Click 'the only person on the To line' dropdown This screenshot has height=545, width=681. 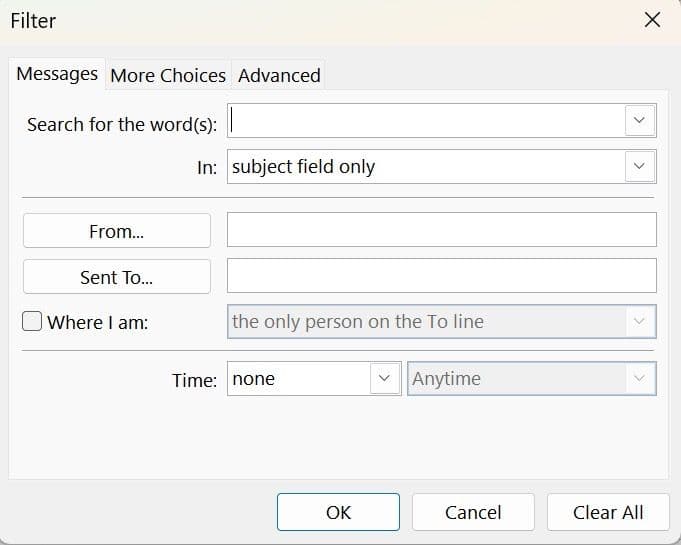[441, 322]
